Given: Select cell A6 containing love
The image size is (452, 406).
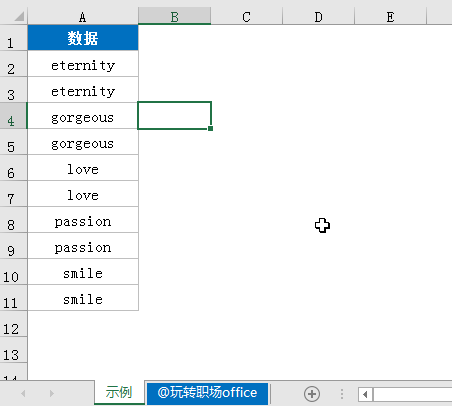Looking at the screenshot, I should [83, 168].
